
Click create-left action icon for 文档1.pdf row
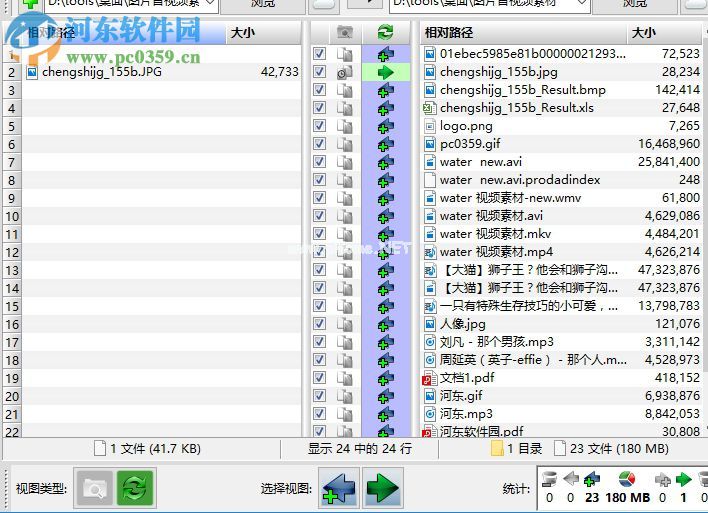[385, 378]
